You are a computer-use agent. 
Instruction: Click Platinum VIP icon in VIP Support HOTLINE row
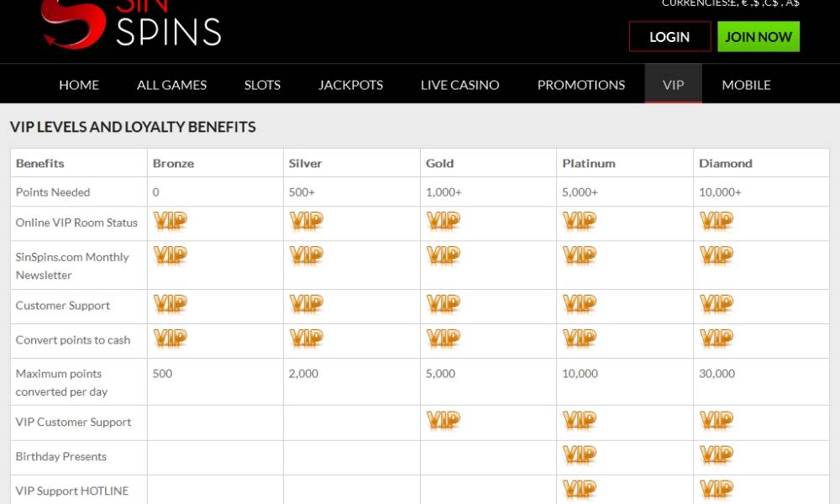pyautogui.click(x=580, y=490)
